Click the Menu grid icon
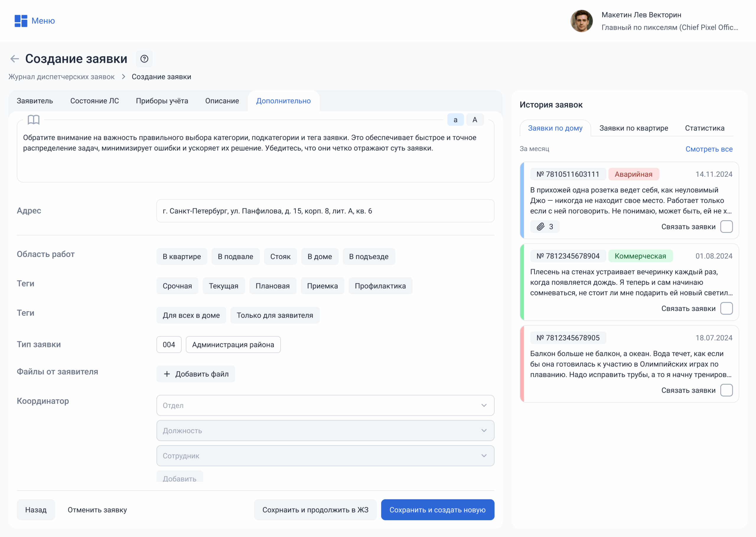The height and width of the screenshot is (537, 756). [21, 21]
